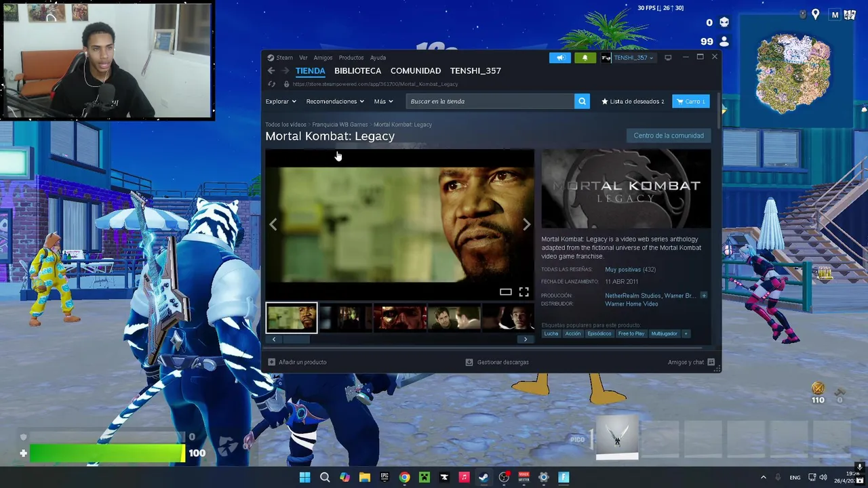The width and height of the screenshot is (868, 488).
Task: Open the Ver menu
Action: pos(303,58)
